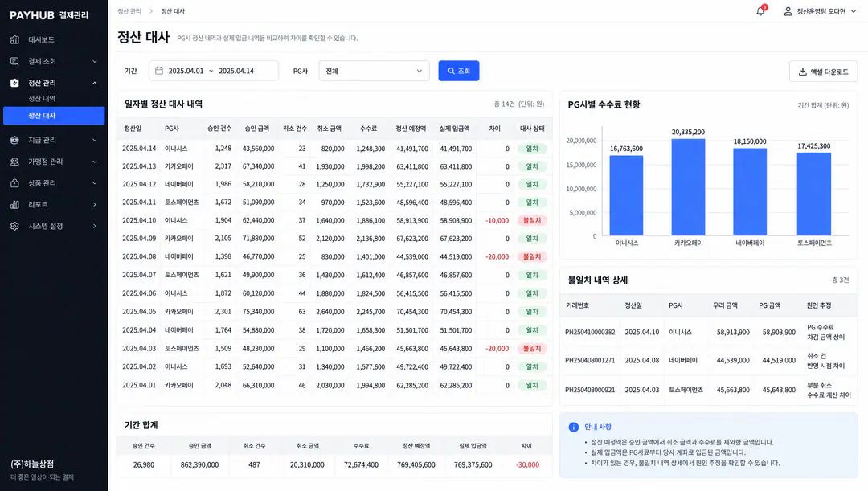Viewport: 868px width, 491px height.
Task: Click the 대사 상태 column header
Action: point(532,129)
